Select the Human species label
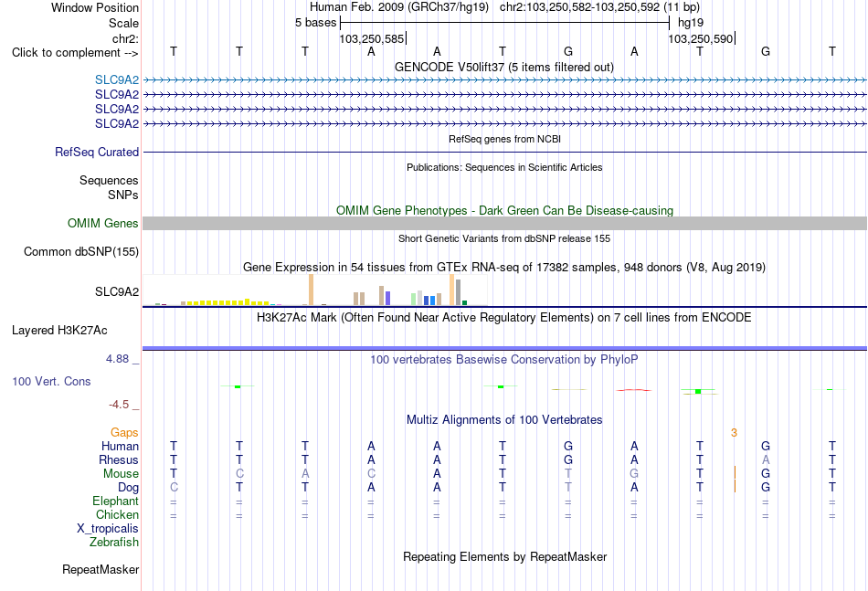This screenshot has height=591, width=868. pos(120,446)
